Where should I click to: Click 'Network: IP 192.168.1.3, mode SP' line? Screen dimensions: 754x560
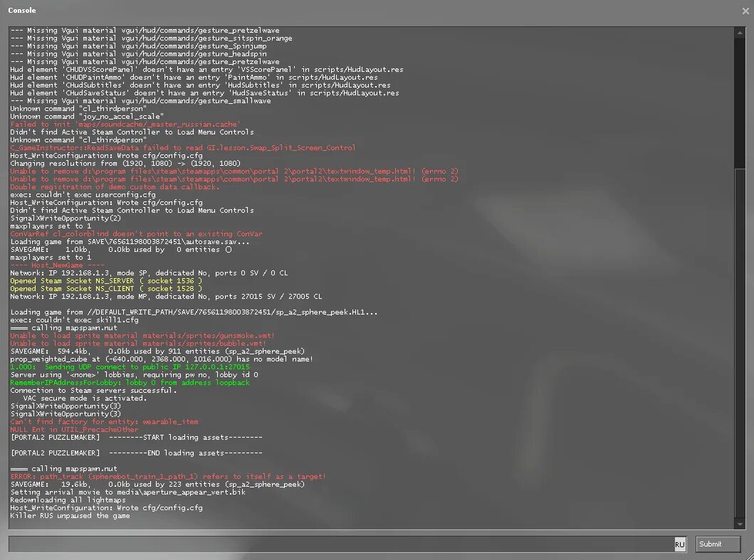[x=149, y=273]
